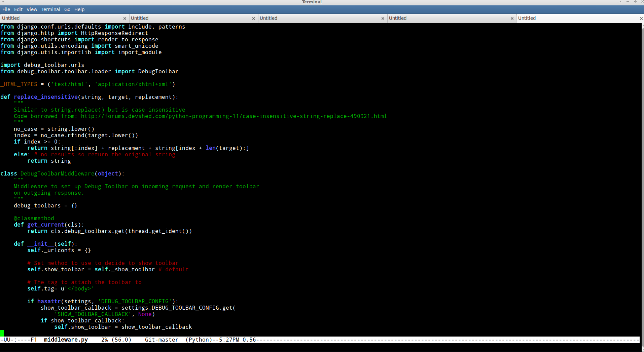
Task: Expand the View menu
Action: pyautogui.click(x=32, y=9)
